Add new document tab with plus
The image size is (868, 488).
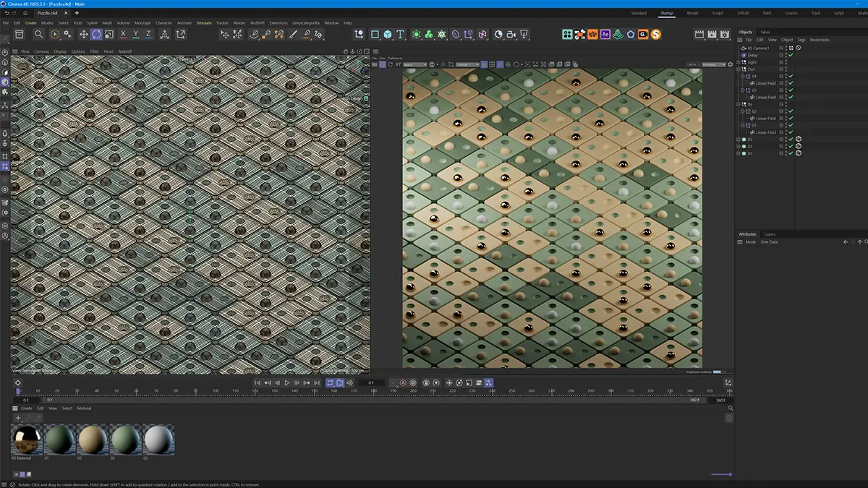click(77, 13)
